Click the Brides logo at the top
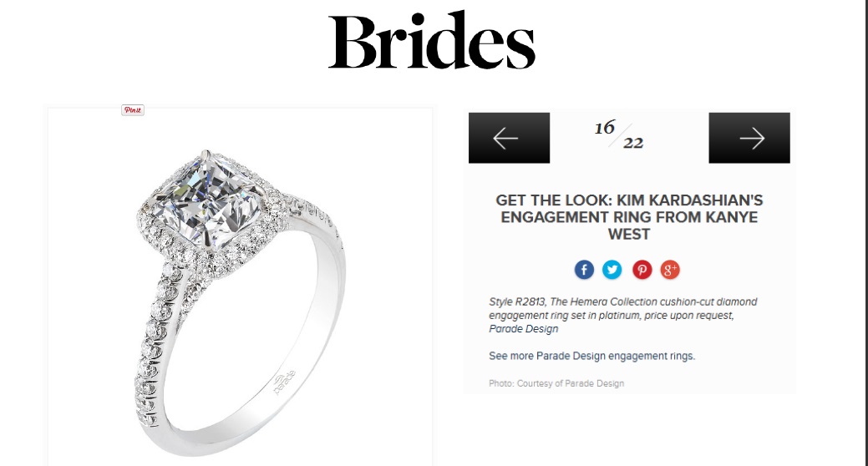The height and width of the screenshot is (466, 868). click(432, 40)
